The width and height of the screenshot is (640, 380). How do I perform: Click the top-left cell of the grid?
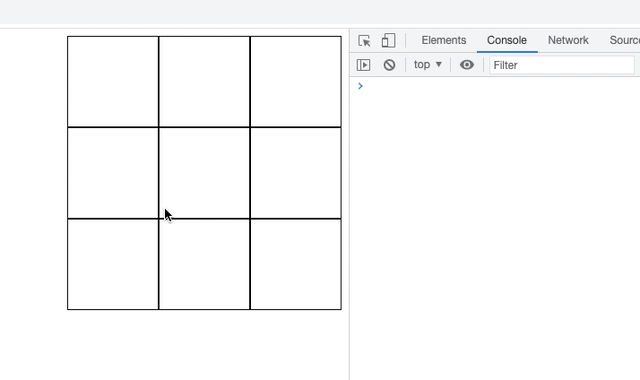coord(113,82)
